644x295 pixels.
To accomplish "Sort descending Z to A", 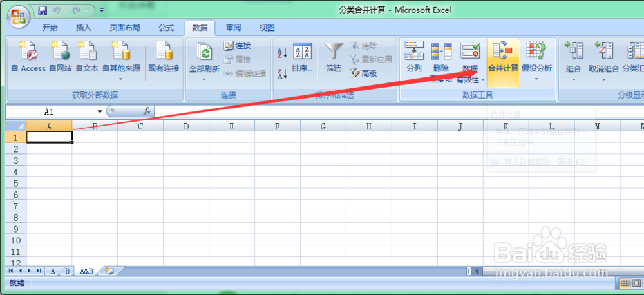I will (x=282, y=73).
